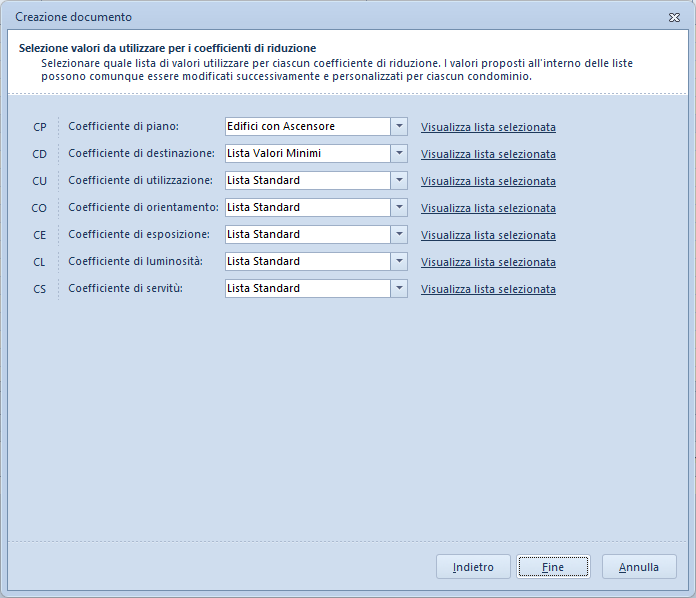Screen dimensions: 696x598
Task: View selected list for Coefficiente di esposizione
Action: tap(488, 235)
